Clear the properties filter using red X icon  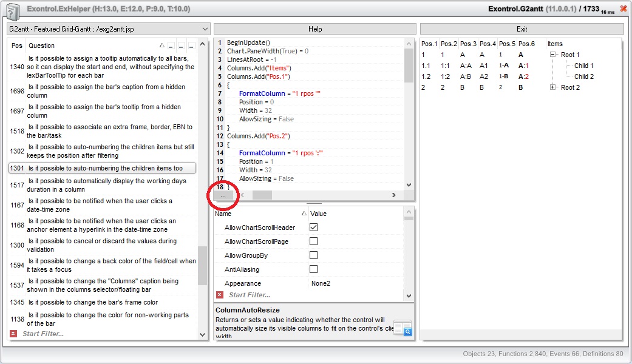pyautogui.click(x=220, y=295)
